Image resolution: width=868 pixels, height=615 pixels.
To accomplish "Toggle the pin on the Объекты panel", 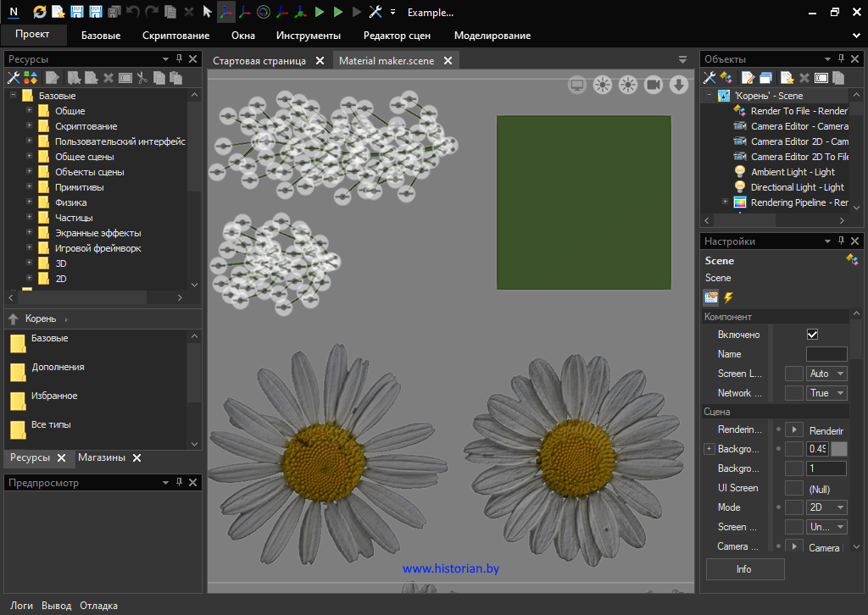I will (x=841, y=59).
